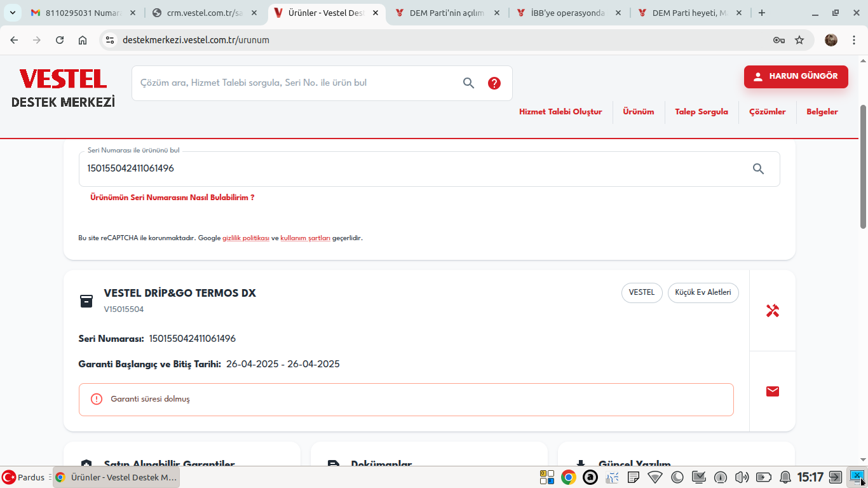The height and width of the screenshot is (488, 868).
Task: Click the product box icon beside VESTEL DRİP&GO
Action: point(86,301)
